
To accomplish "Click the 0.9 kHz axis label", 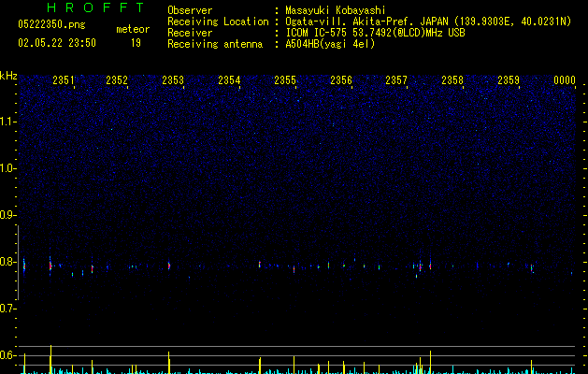I will tap(8, 215).
